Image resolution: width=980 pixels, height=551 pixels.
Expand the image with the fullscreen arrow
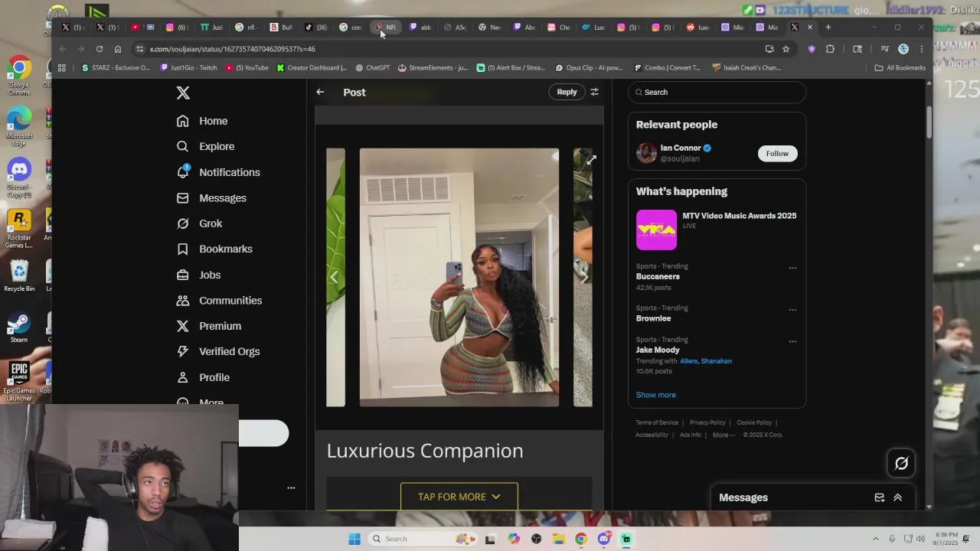point(591,160)
